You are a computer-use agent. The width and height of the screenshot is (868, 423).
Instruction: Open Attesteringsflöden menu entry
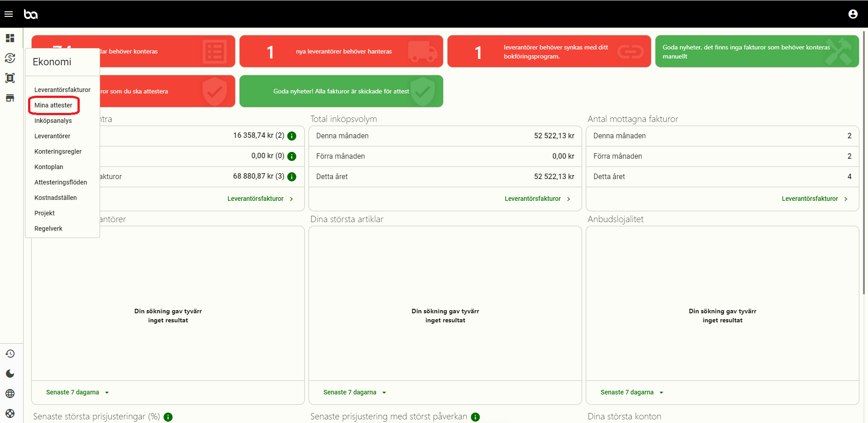61,182
